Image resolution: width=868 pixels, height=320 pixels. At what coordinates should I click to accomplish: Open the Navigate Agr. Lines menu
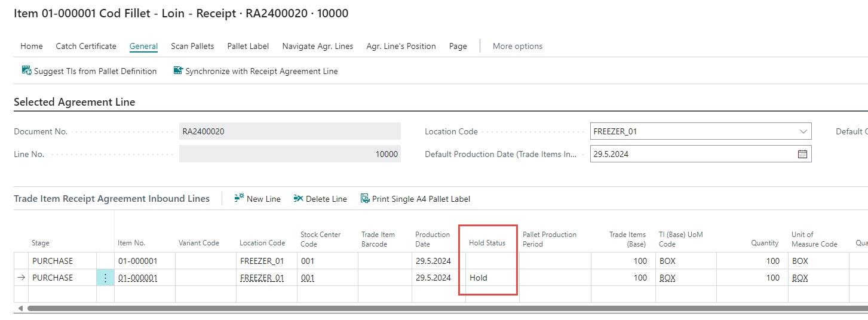point(317,46)
